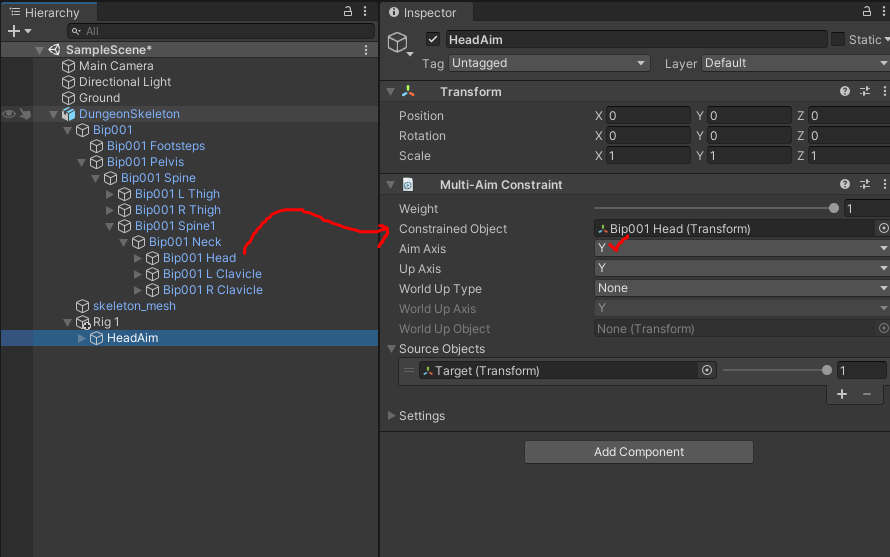Open Transform component help icon
Screen dimensions: 890x557
coord(845,91)
